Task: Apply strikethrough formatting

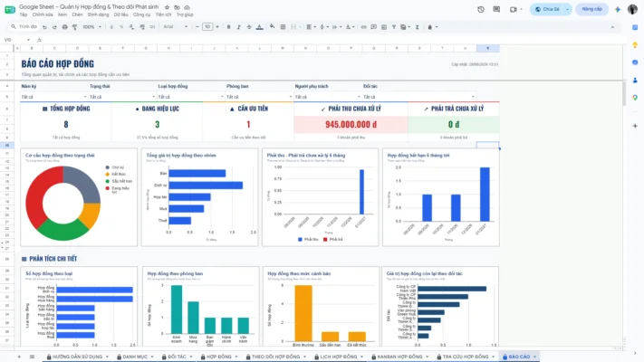Action: click(249, 27)
